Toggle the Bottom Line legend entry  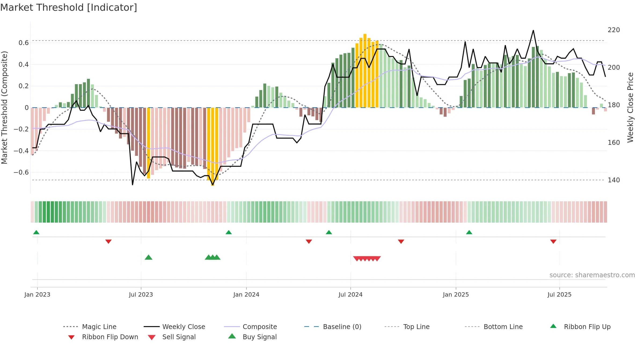pos(494,327)
